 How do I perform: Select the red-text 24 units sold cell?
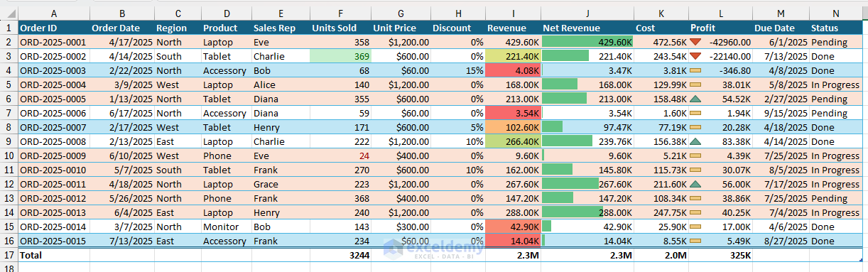[x=340, y=156]
